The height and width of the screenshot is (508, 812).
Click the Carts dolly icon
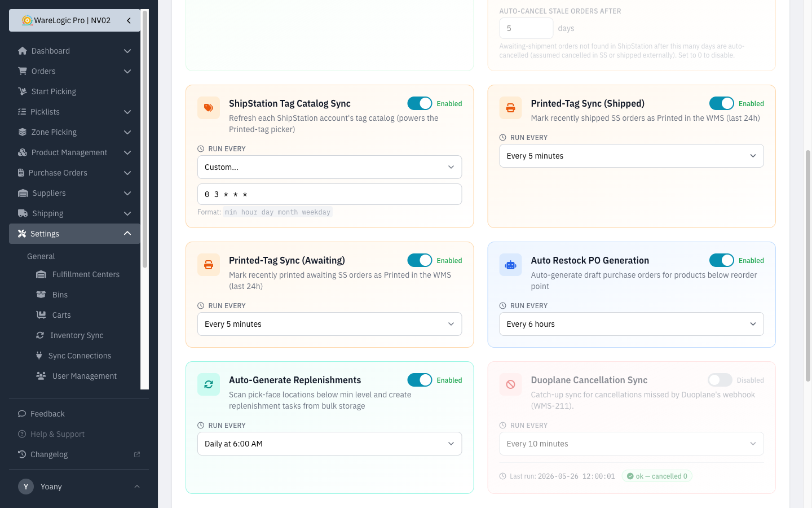coord(41,315)
